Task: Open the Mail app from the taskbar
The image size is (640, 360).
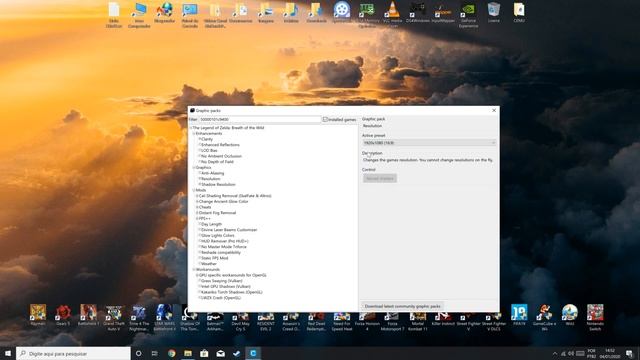Action: pos(220,353)
